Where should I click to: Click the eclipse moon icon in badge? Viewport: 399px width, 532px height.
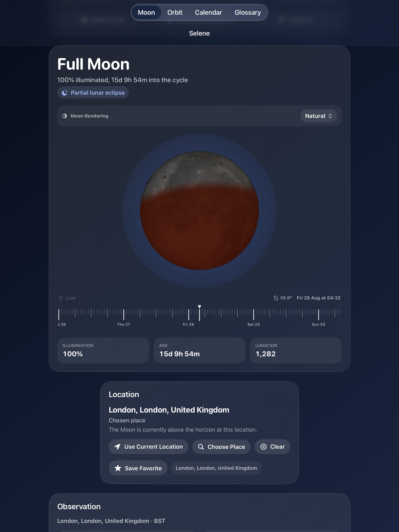pyautogui.click(x=64, y=93)
